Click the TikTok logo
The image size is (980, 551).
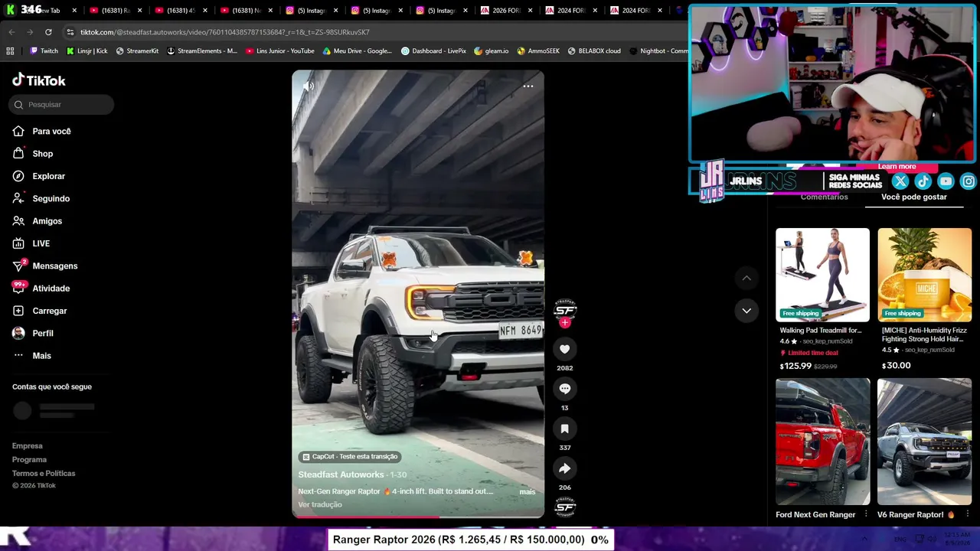39,80
